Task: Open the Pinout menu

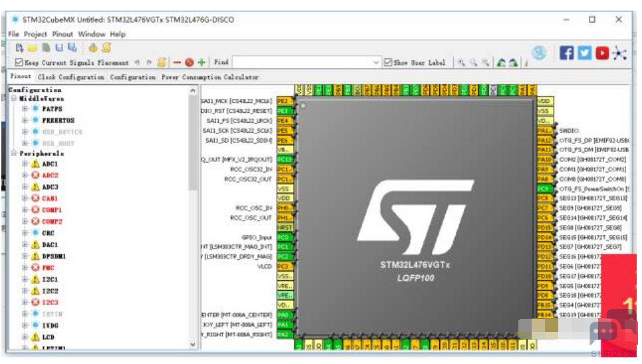Action: tap(62, 35)
